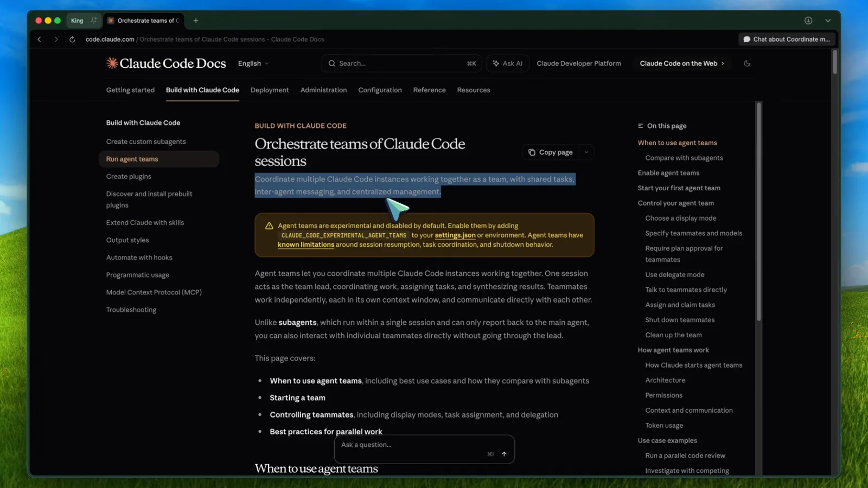Open the bold subagents link in the paragraph
This screenshot has height=488, width=868.
coord(297,322)
